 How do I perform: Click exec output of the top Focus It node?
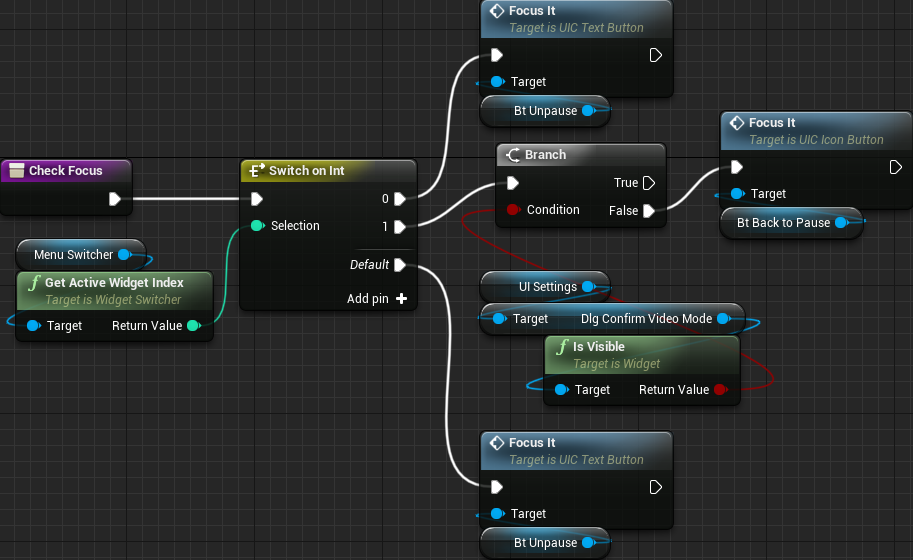[x=656, y=55]
